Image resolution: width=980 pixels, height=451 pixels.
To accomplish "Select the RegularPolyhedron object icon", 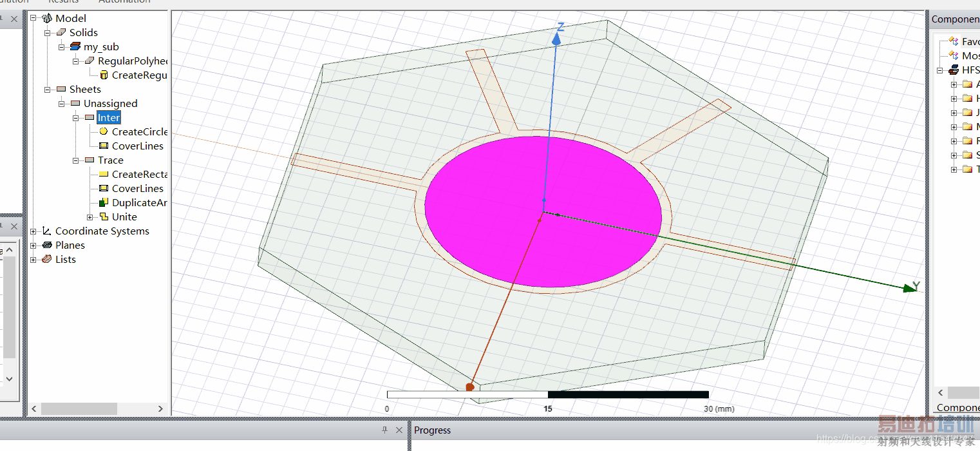I will (90, 61).
